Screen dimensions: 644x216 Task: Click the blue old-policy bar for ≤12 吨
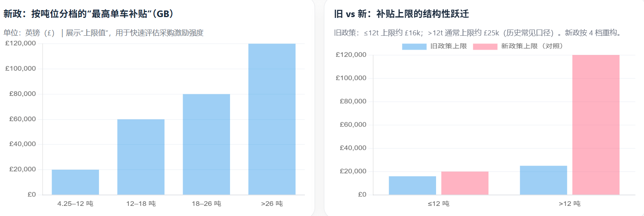(412, 185)
